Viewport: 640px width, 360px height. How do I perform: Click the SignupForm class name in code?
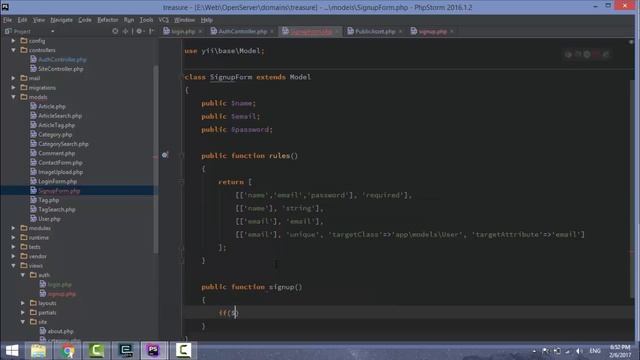click(231, 77)
